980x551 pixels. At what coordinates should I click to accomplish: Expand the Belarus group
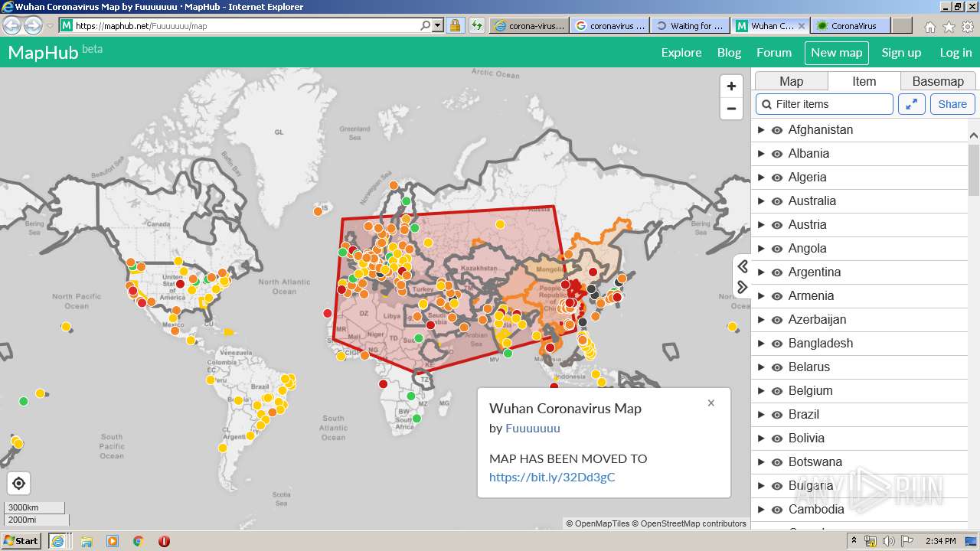(x=761, y=367)
